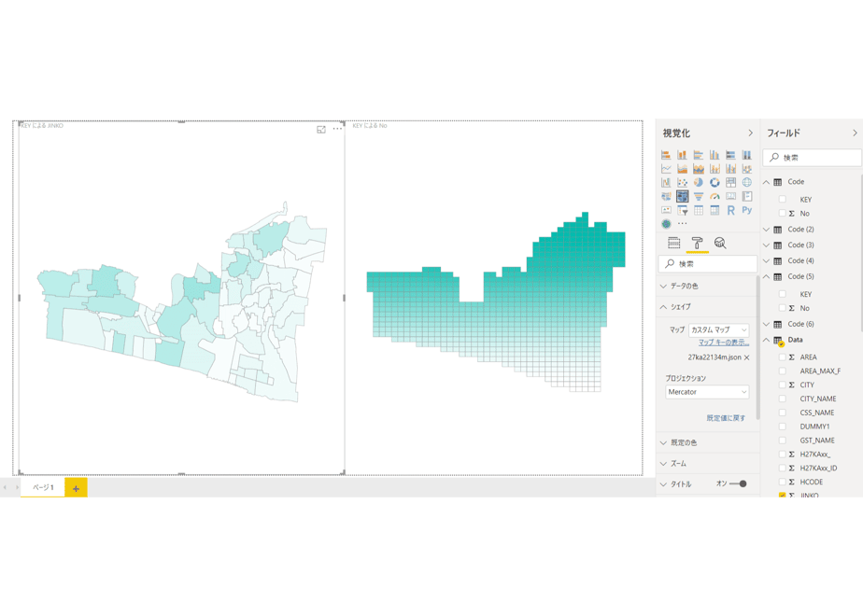Select the clustered column chart visual
863x616 pixels.
(x=714, y=155)
